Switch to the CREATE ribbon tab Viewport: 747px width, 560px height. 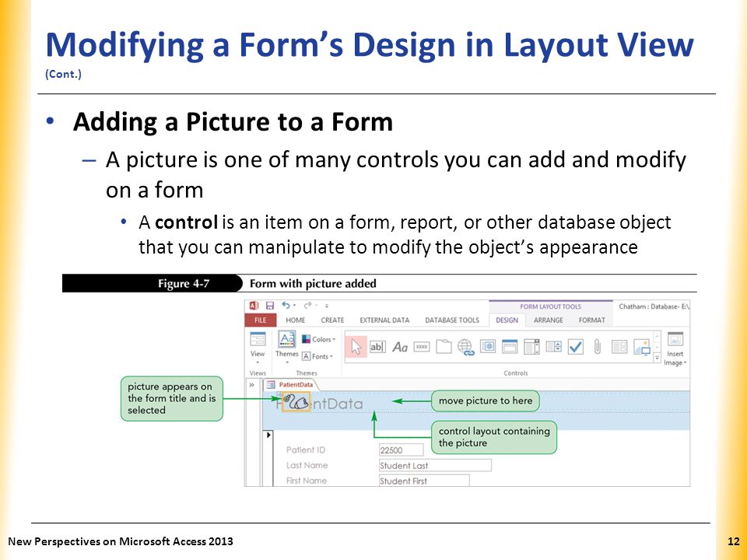tap(332, 320)
